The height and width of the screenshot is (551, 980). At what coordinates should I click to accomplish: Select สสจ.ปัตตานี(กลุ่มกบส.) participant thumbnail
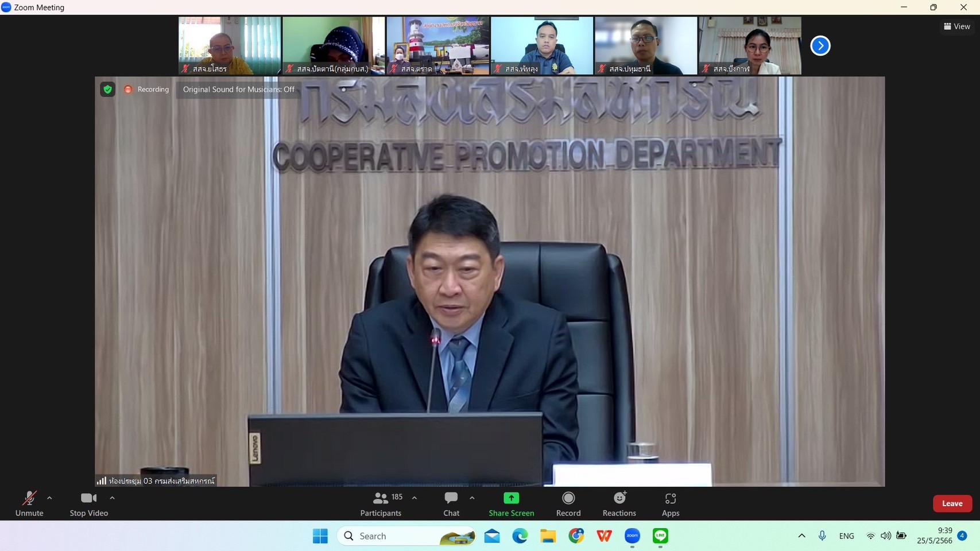coord(334,45)
